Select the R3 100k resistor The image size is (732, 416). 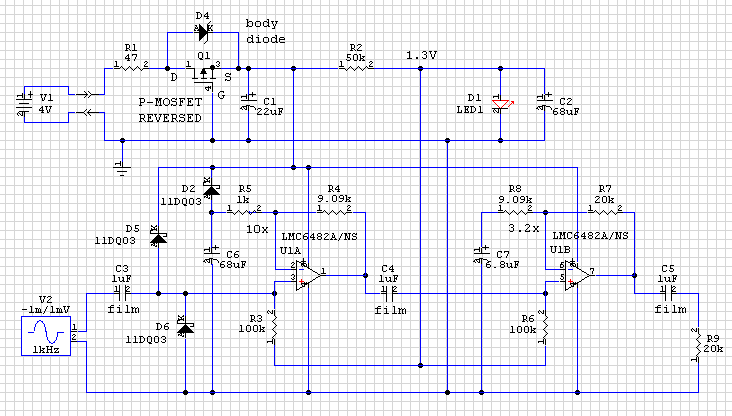[272, 327]
